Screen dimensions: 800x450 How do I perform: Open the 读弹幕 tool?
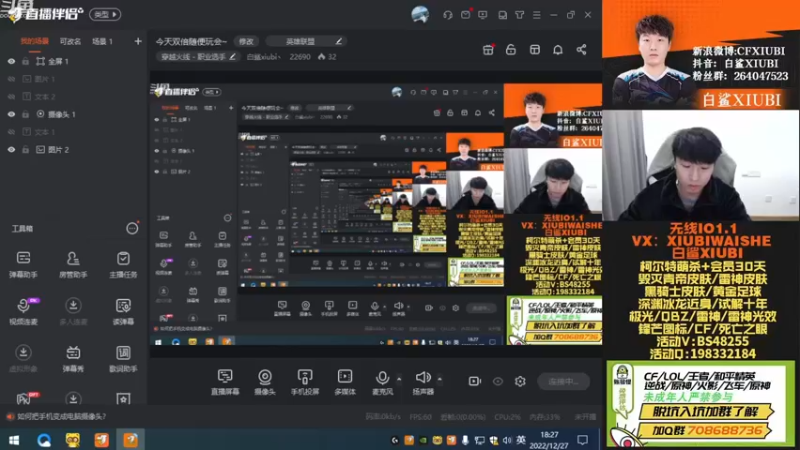(x=123, y=311)
